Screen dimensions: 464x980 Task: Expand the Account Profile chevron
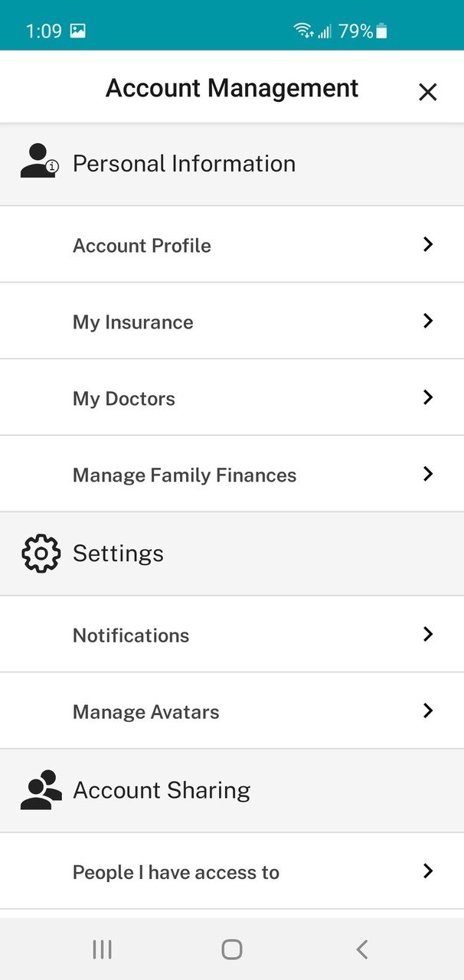[428, 244]
